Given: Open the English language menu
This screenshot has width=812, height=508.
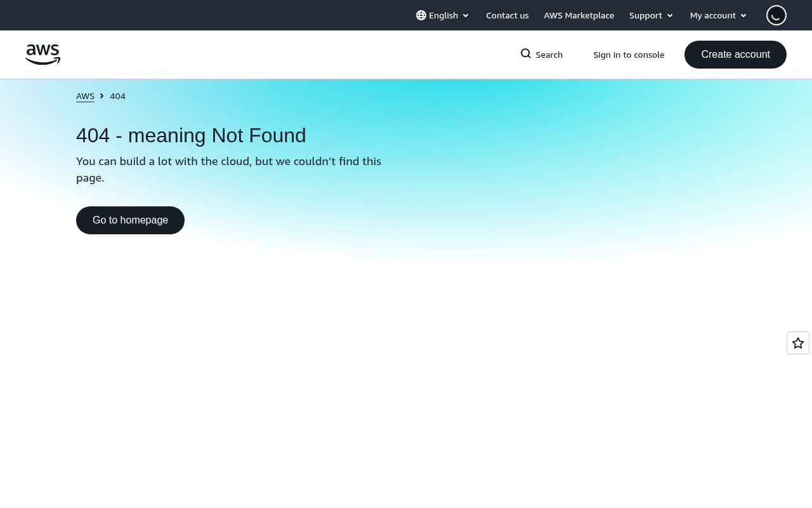Looking at the screenshot, I should (443, 15).
